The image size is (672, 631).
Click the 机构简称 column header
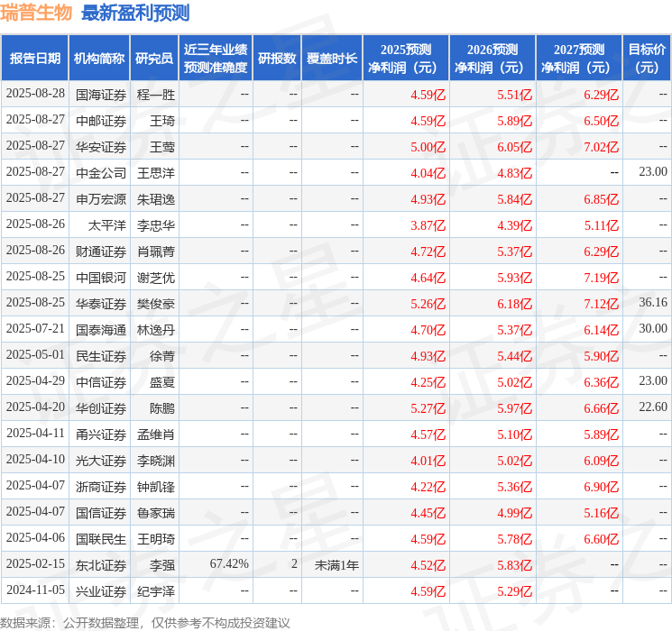point(99,59)
